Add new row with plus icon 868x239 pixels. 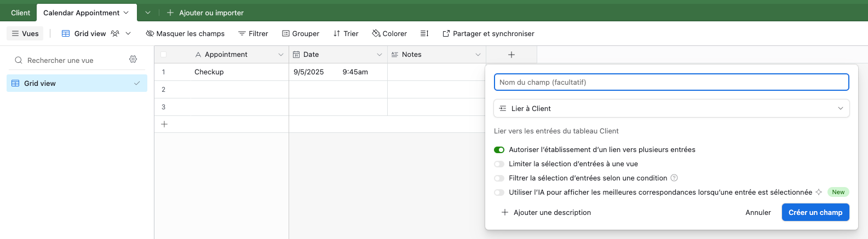(x=164, y=124)
